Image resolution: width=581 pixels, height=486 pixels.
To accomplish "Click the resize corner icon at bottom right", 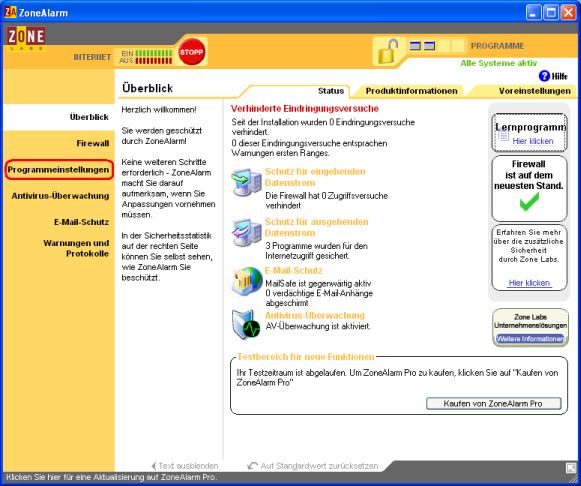I will pos(571,468).
